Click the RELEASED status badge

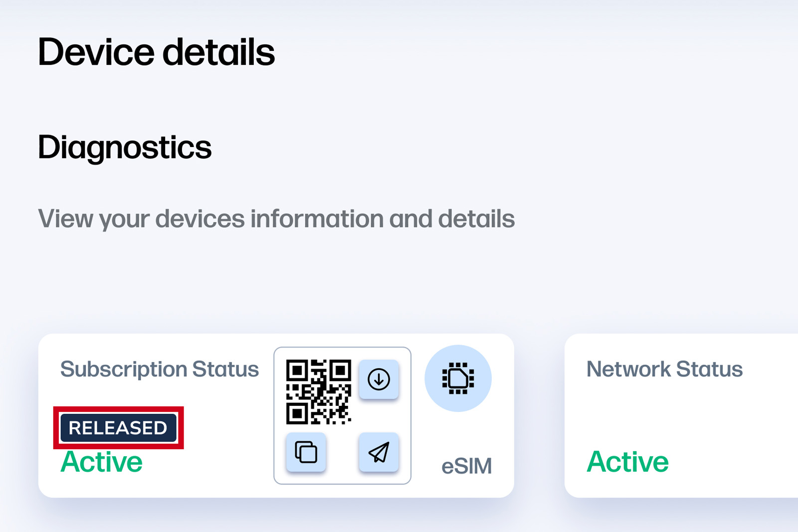(118, 428)
